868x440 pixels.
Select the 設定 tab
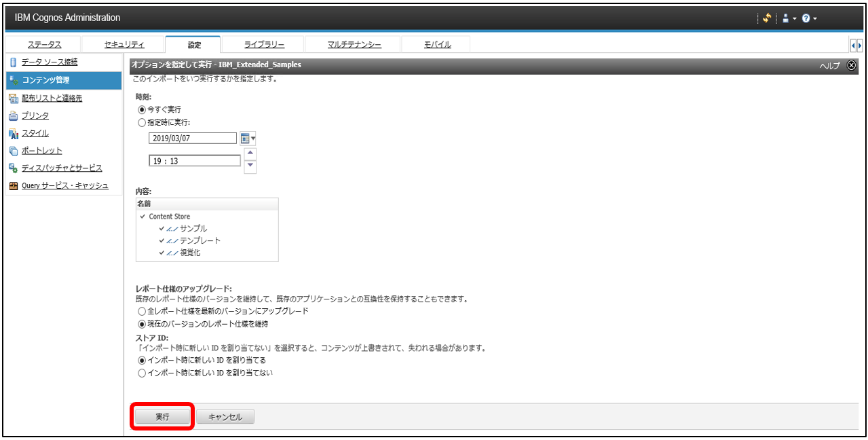[194, 45]
